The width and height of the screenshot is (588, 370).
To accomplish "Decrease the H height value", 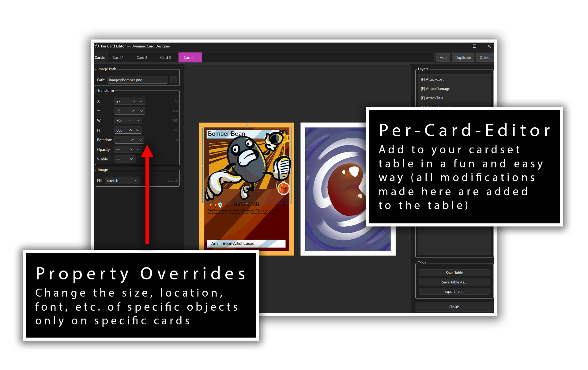I will (x=138, y=130).
